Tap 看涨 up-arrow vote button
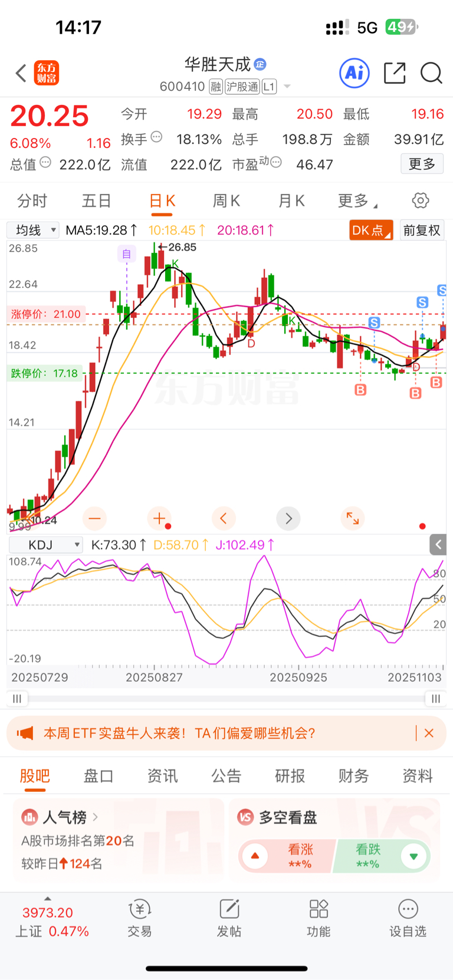453x980 pixels. pos(255,856)
